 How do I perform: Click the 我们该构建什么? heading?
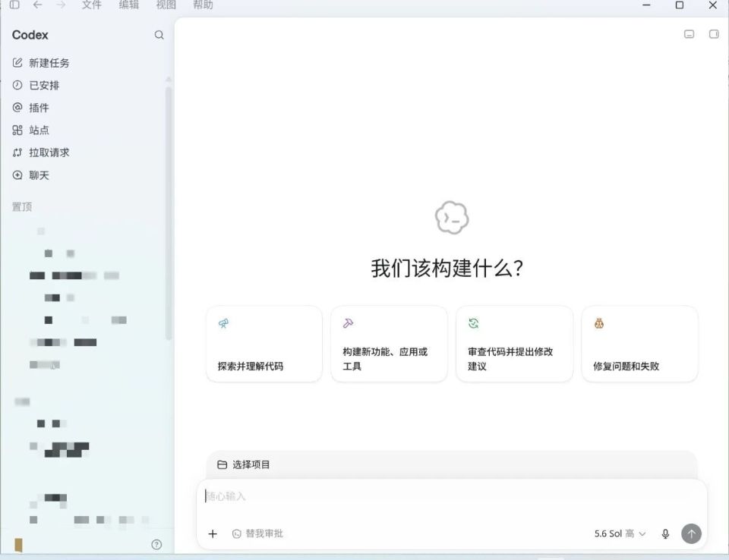447,268
